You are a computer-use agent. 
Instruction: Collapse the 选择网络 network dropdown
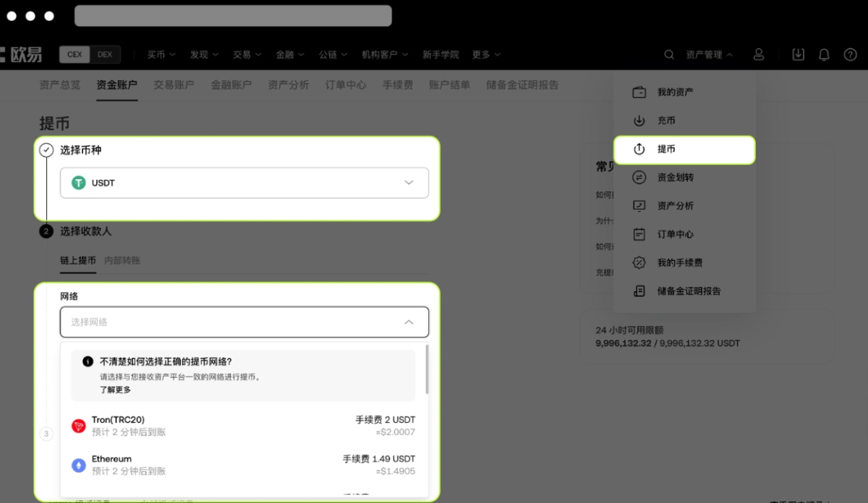pyautogui.click(x=409, y=322)
